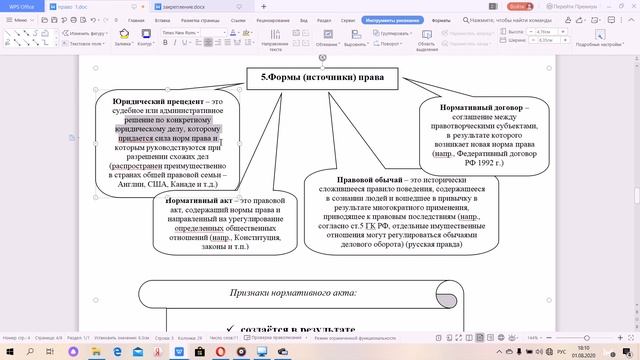The image size is (640, 360).
Task: Zoom in with the plus button in status bar
Action: [x=620, y=338]
